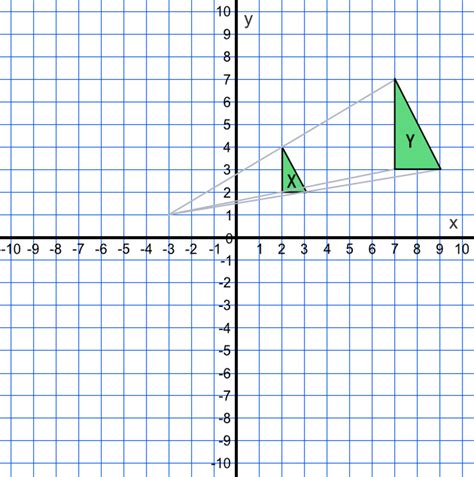Click the number 10 on the x-axis right

(462, 249)
